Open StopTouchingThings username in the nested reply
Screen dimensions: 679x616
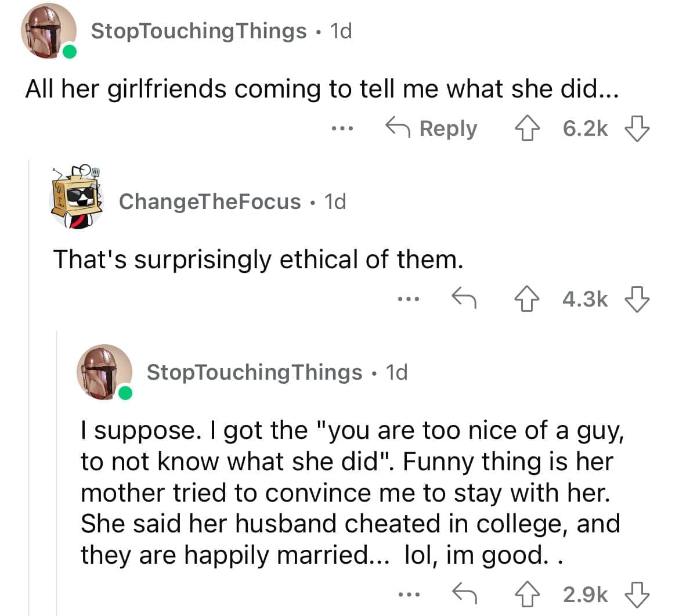(x=254, y=372)
